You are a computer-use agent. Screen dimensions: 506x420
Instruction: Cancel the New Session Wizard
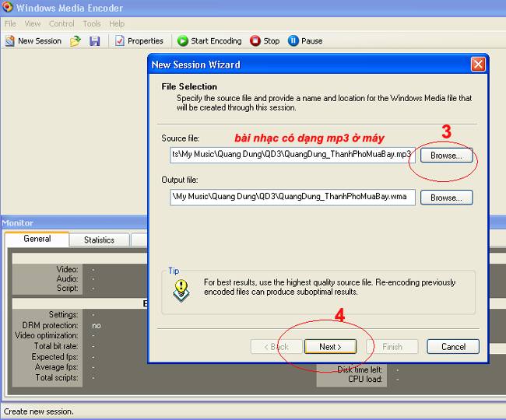[452, 347]
